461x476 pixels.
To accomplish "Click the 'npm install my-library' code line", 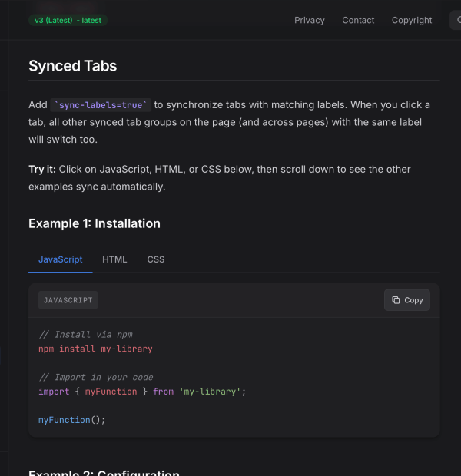I will click(x=95, y=349).
